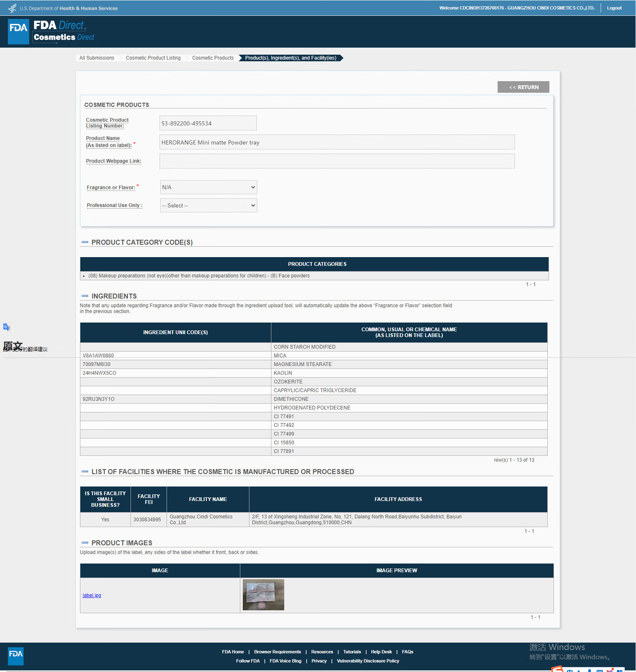Screen dimensions: 636x672
Task: Open the Fragrance or Flavor dropdown
Action: [208, 187]
